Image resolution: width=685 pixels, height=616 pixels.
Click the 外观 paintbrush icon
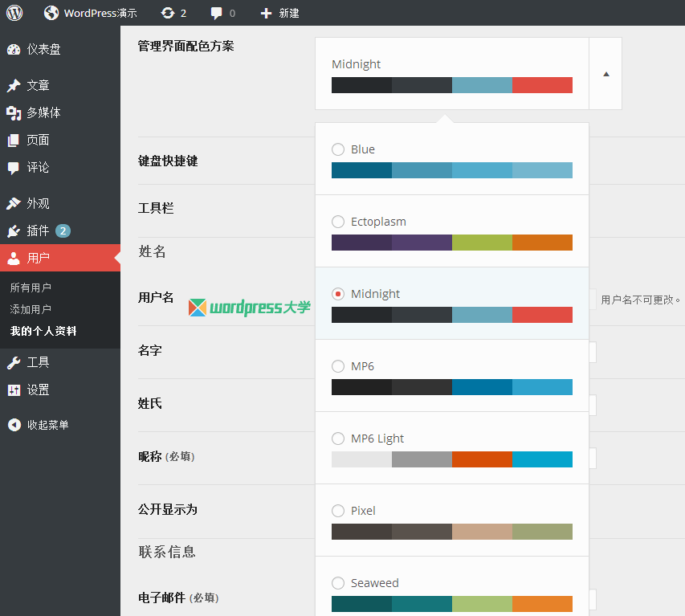[14, 203]
